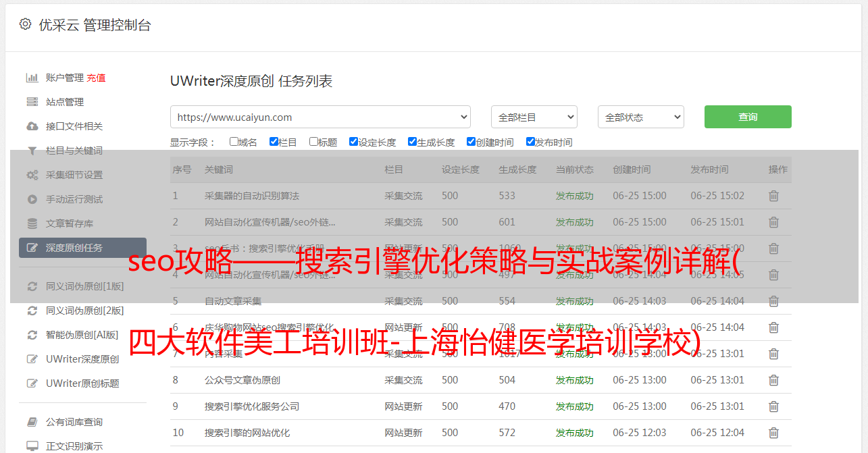
Task: Open the site URL dropdown
Action: pyautogui.click(x=320, y=117)
